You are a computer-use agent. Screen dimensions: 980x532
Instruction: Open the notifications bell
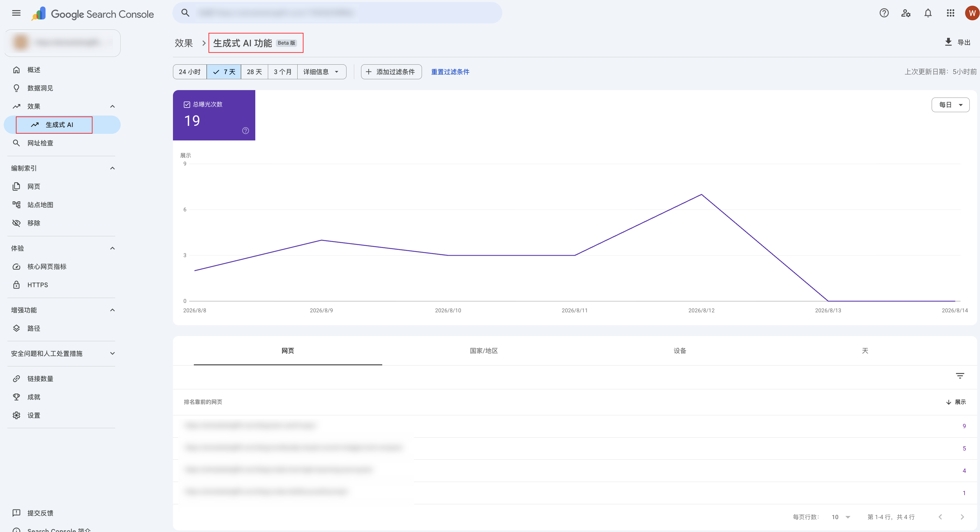click(x=928, y=13)
